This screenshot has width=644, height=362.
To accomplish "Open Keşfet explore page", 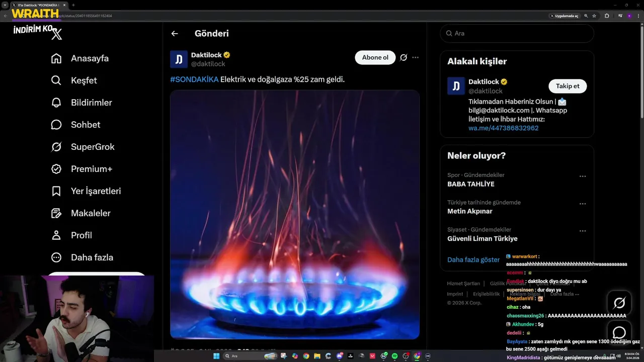I will click(x=74, y=80).
